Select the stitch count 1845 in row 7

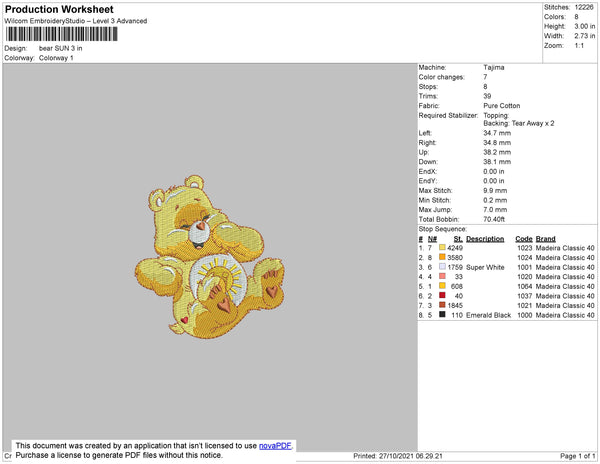[455, 305]
